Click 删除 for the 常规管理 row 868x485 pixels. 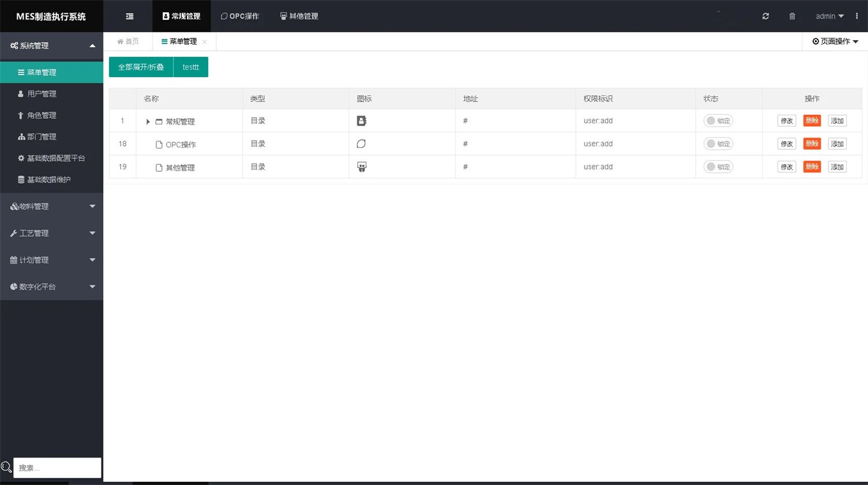pos(812,121)
